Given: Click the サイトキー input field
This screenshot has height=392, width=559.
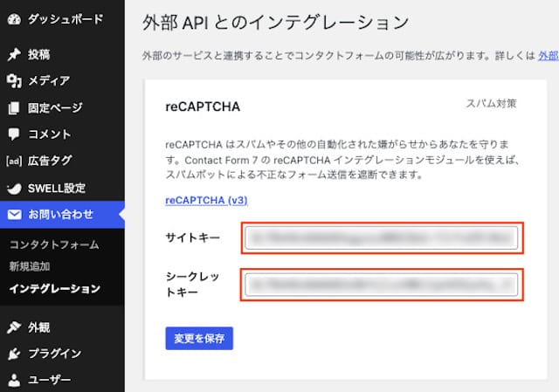Looking at the screenshot, I should 382,238.
